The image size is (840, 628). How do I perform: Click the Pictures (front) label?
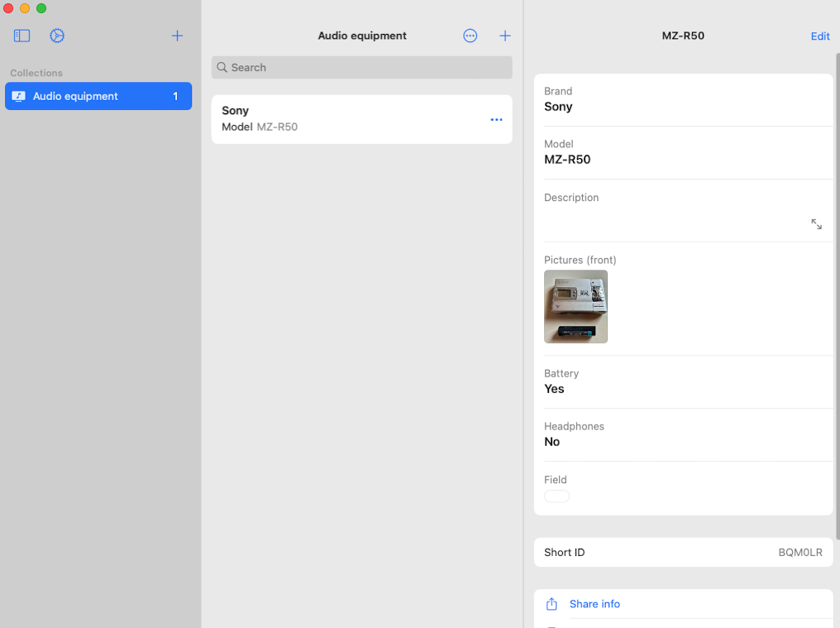[x=580, y=260]
